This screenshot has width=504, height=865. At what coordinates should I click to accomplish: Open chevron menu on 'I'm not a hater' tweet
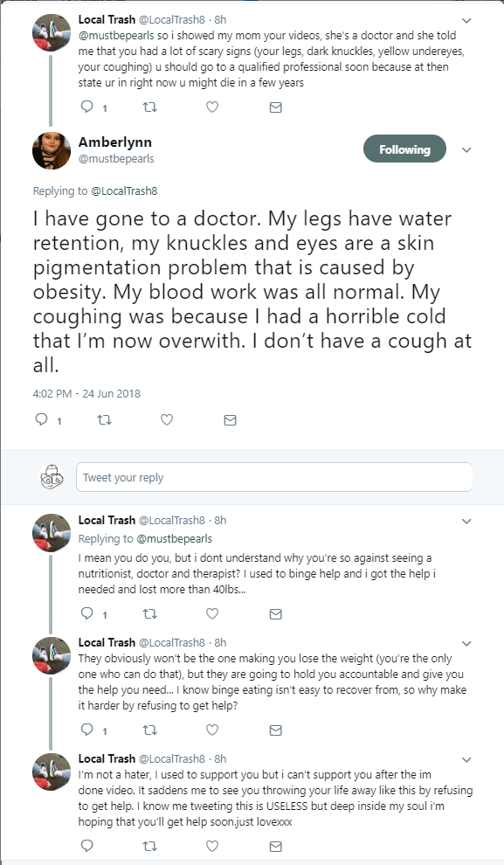(x=466, y=759)
